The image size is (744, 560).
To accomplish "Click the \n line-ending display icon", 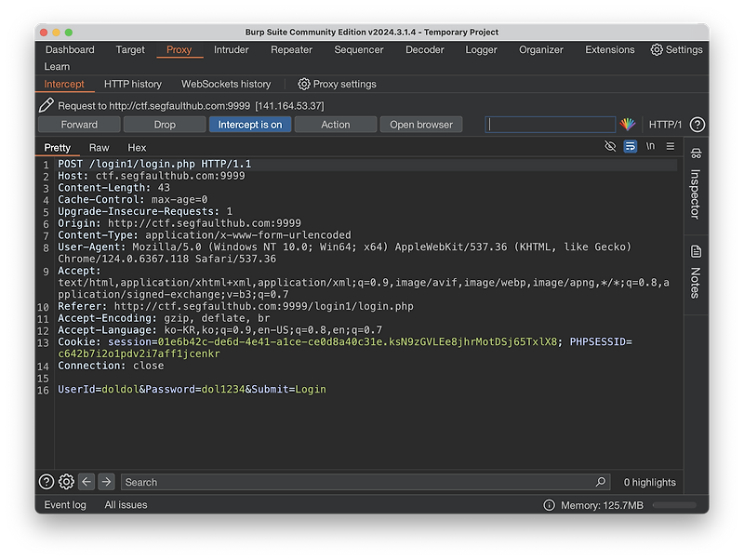I will (650, 146).
